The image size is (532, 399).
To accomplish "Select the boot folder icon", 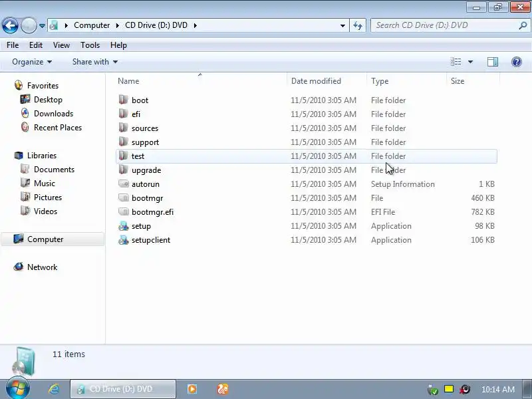I will [x=124, y=100].
